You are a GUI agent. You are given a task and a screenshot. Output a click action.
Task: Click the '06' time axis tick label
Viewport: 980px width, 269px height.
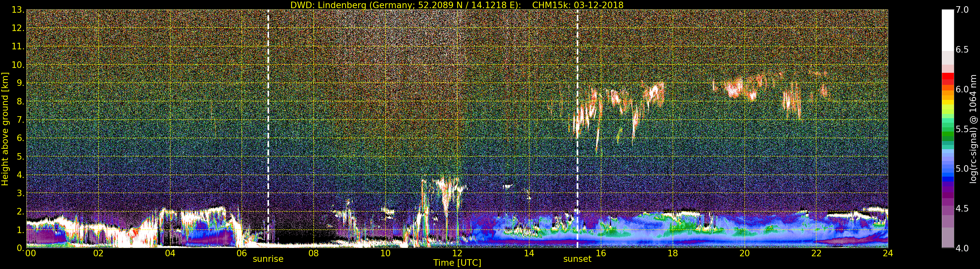coord(242,253)
